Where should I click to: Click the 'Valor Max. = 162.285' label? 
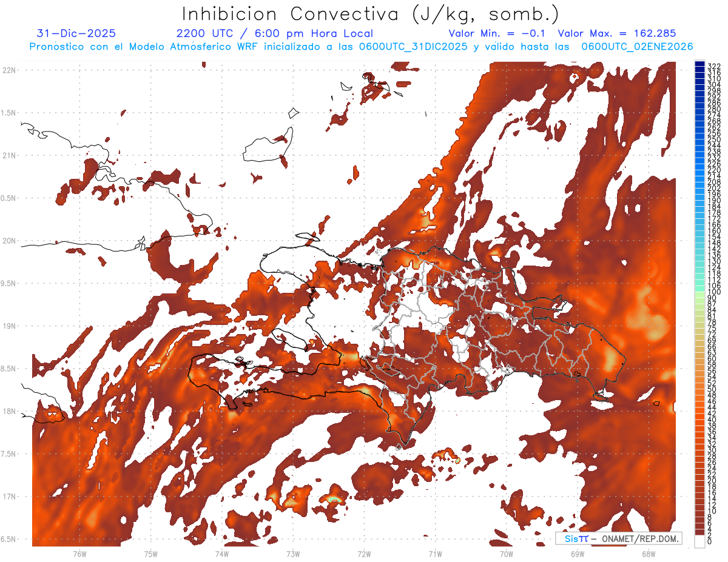point(617,33)
